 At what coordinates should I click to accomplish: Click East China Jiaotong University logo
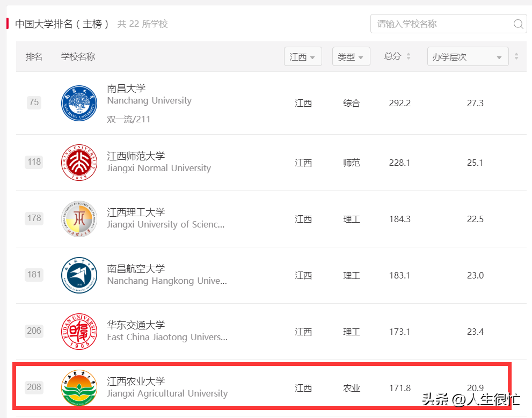click(x=79, y=332)
